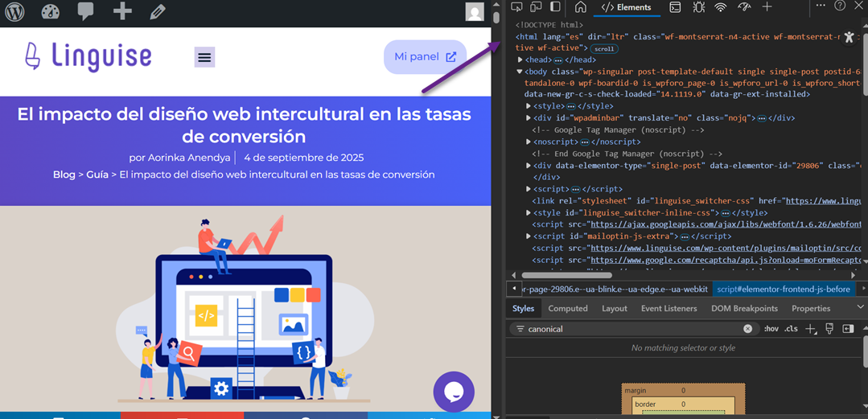
Task: Select the Google Tag Manager noscript comment
Action: [x=618, y=130]
